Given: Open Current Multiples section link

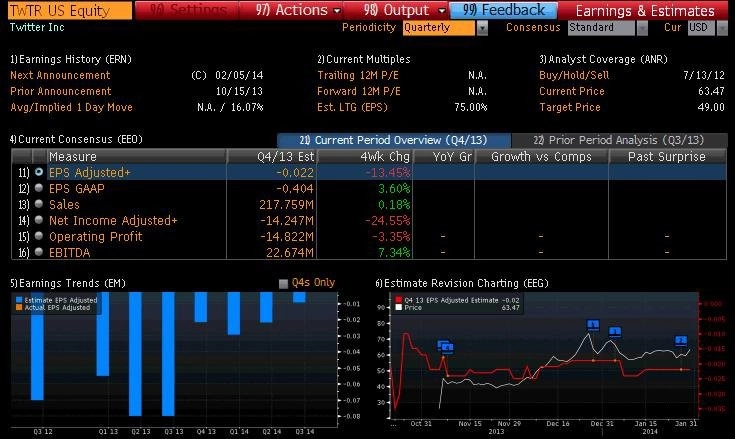Looking at the screenshot, I should pyautogui.click(x=364, y=59).
